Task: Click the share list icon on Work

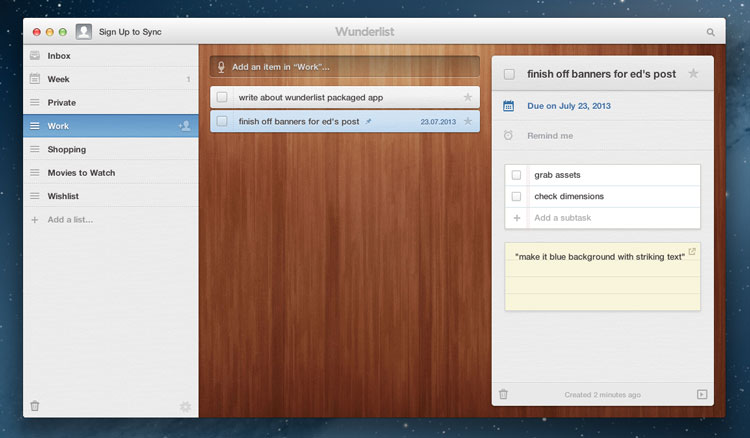Action: (184, 126)
